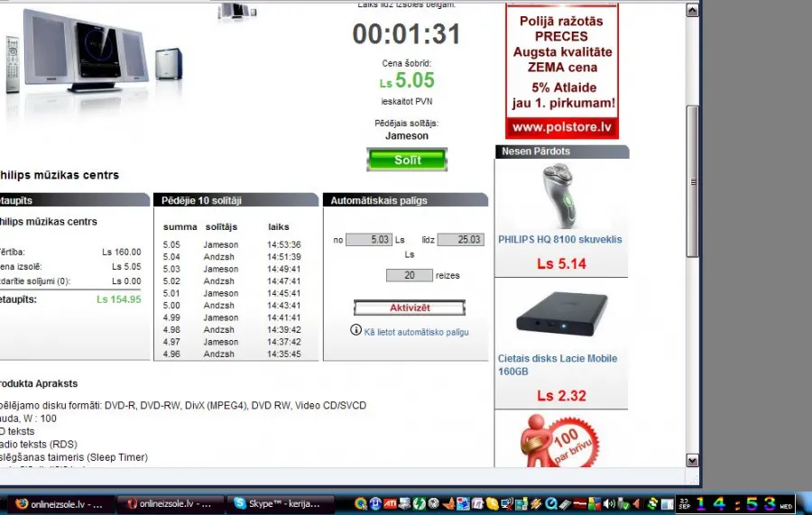This screenshot has height=515, width=812.
Task: Click the '100 par brīvu' promo image
Action: pyautogui.click(x=559, y=441)
